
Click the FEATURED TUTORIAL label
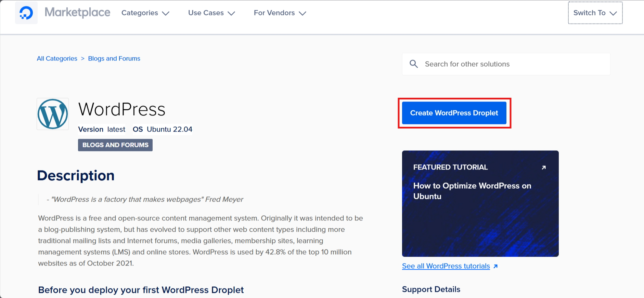(x=450, y=167)
